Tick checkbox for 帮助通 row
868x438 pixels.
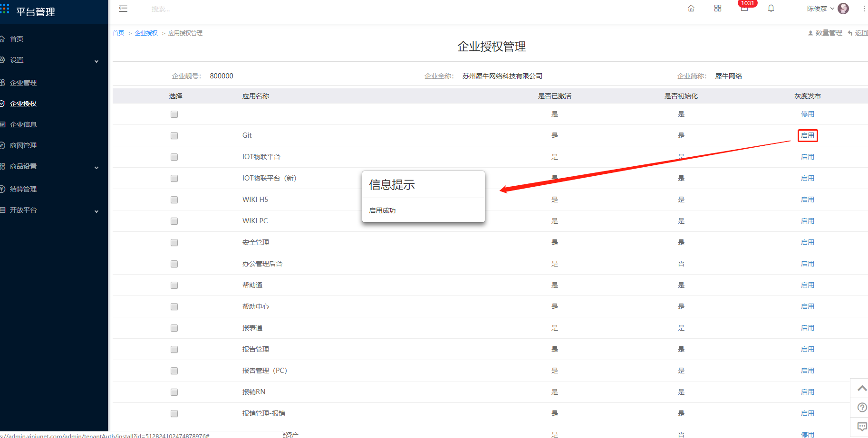click(x=174, y=286)
